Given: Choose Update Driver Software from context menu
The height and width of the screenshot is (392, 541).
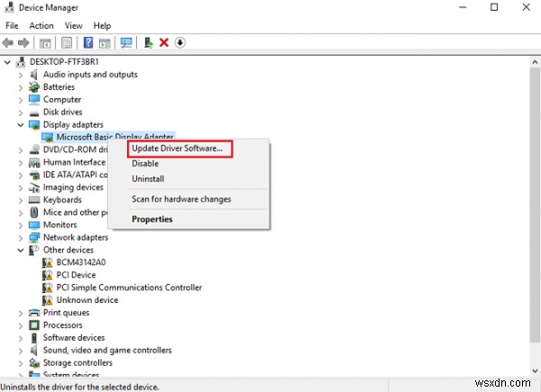Looking at the screenshot, I should coord(177,149).
